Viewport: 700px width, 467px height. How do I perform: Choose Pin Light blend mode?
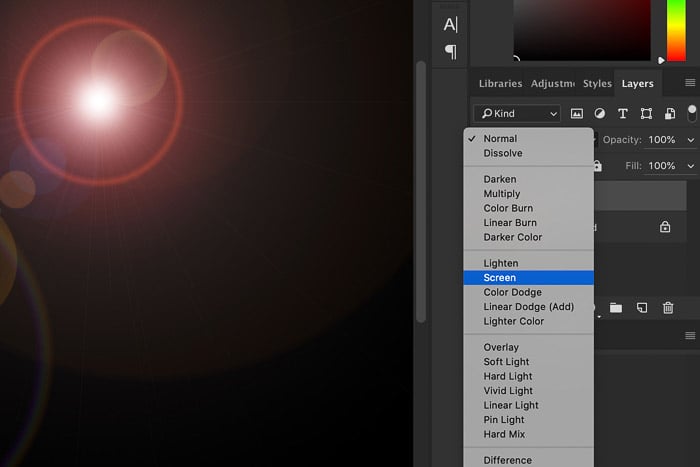(x=529, y=420)
